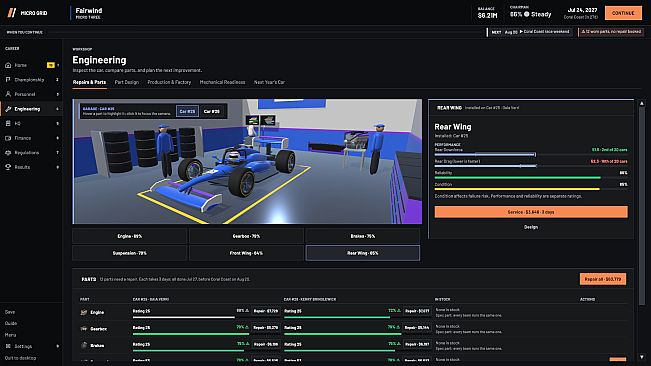Repair the Brakes on Car #26
This screenshot has height=366, width=651.
click(x=417, y=344)
